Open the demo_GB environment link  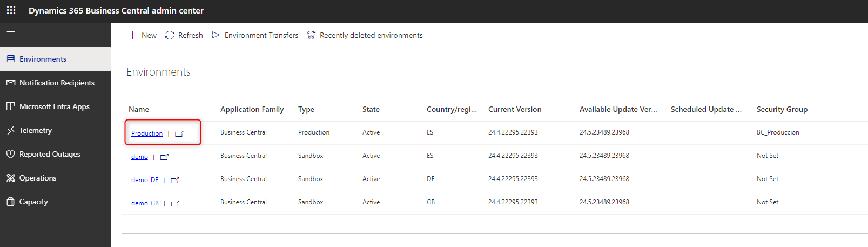145,203
